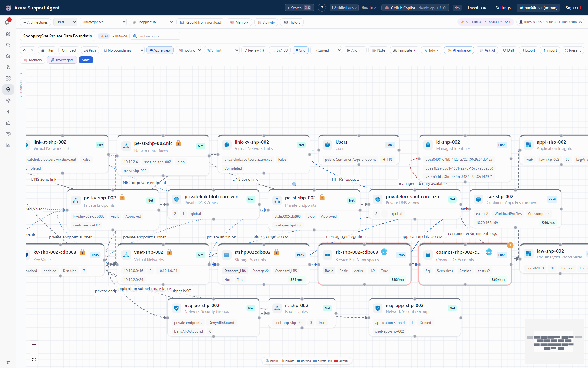
Task: Expand the Align menu
Action: [355, 50]
